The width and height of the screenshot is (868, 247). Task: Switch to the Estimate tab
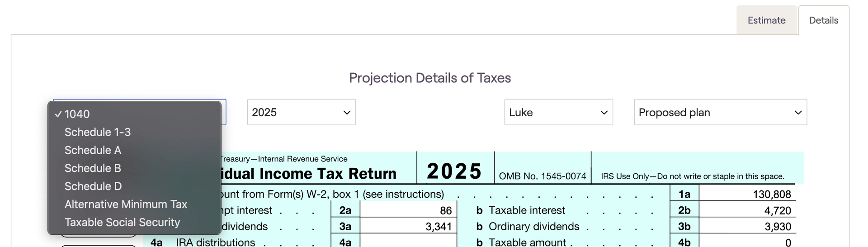(766, 20)
